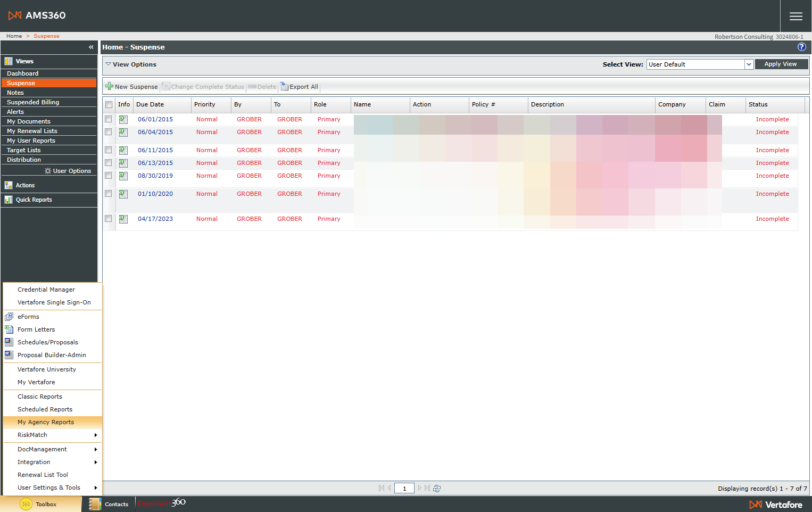Open info icon for 06/01/2015 row
812x512 pixels.
point(123,119)
